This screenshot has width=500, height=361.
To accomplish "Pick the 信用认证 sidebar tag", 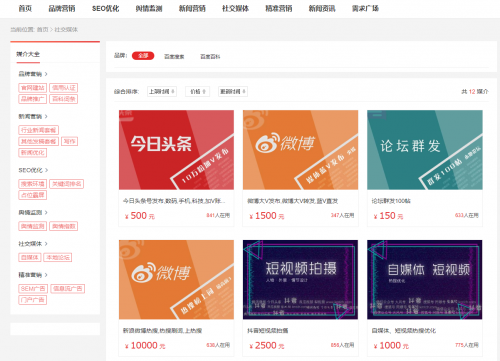I will pyautogui.click(x=64, y=88).
